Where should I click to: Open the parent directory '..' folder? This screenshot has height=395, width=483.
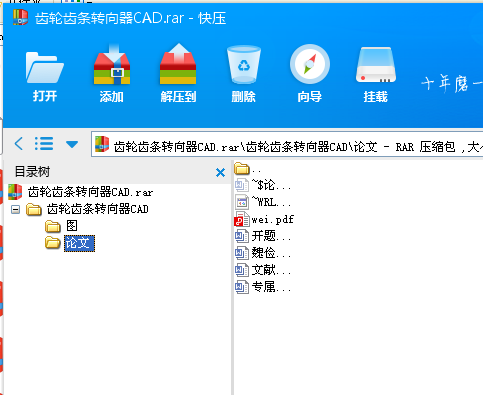[247, 168]
